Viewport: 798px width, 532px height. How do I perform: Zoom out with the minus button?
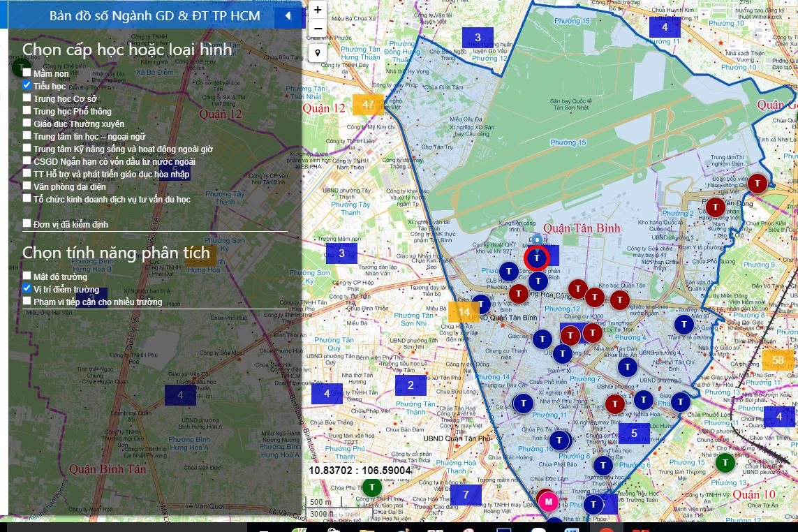(x=318, y=28)
